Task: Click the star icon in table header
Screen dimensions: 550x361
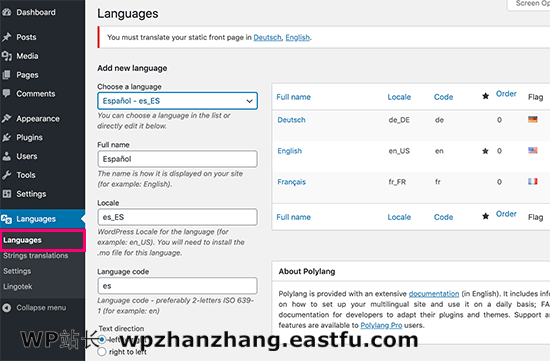Action: point(485,96)
